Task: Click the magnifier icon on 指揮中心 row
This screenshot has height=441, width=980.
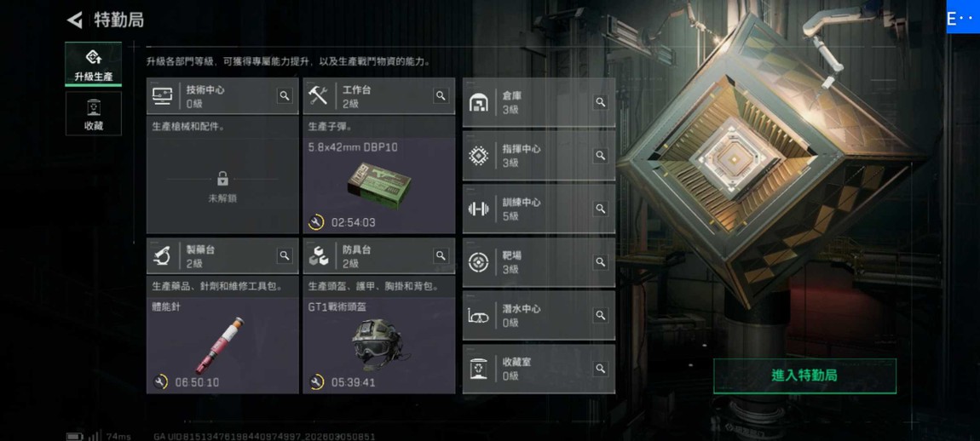Action: click(601, 156)
